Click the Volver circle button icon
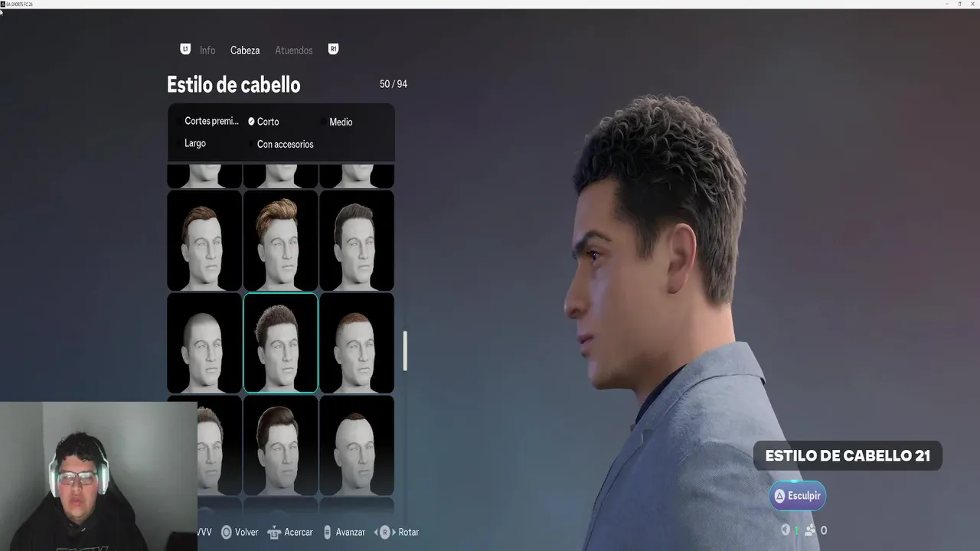 [227, 532]
